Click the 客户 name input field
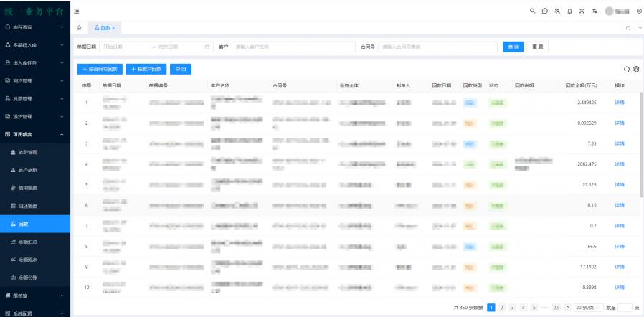The image size is (644, 317). [x=293, y=47]
